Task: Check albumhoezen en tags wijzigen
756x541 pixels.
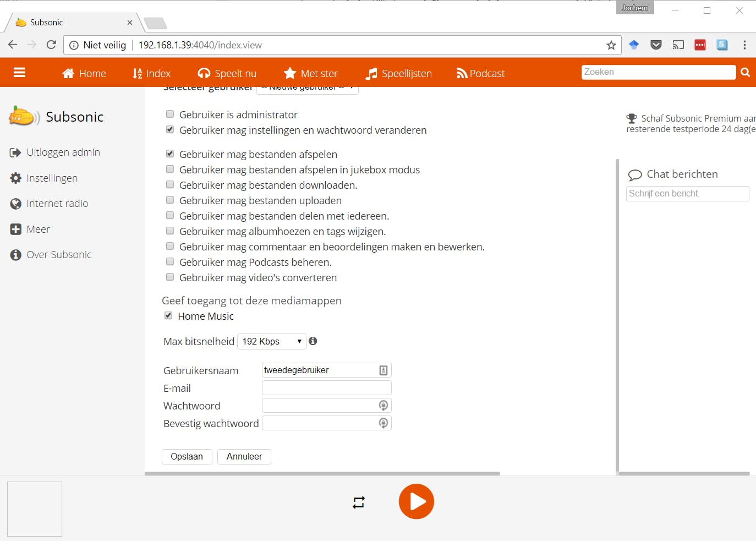Action: 170,231
